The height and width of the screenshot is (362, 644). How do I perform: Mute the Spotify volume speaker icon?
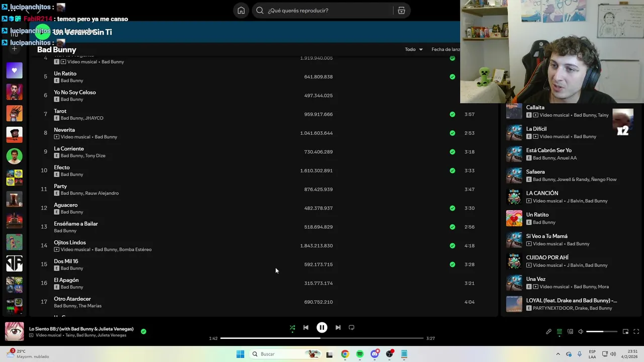pyautogui.click(x=581, y=332)
